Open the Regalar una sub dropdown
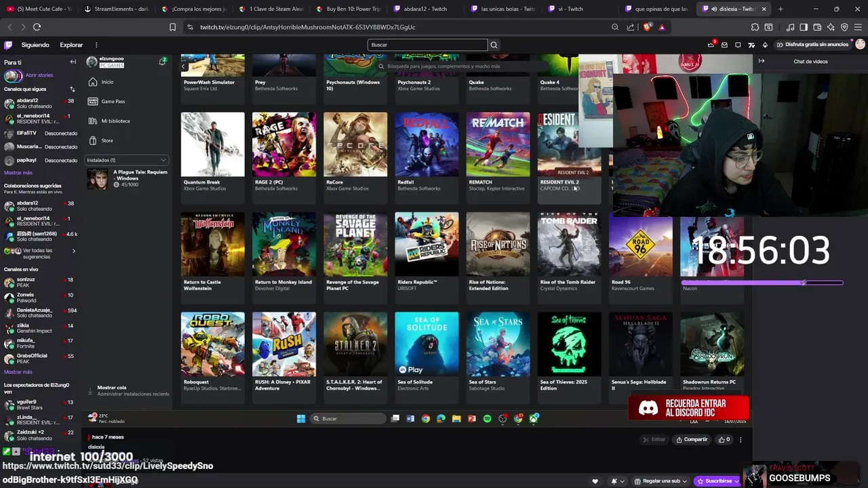Screen dimensions: 868x488 (x=662, y=481)
